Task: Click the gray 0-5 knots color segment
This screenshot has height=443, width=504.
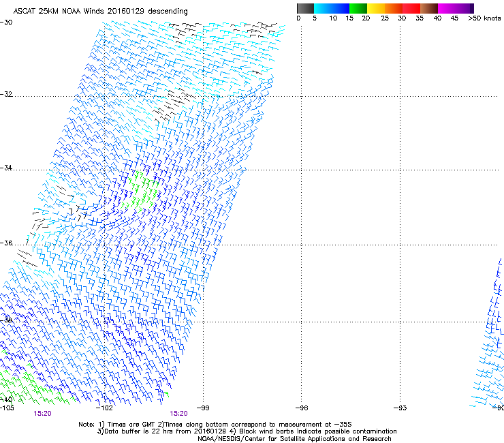Action: [x=305, y=8]
